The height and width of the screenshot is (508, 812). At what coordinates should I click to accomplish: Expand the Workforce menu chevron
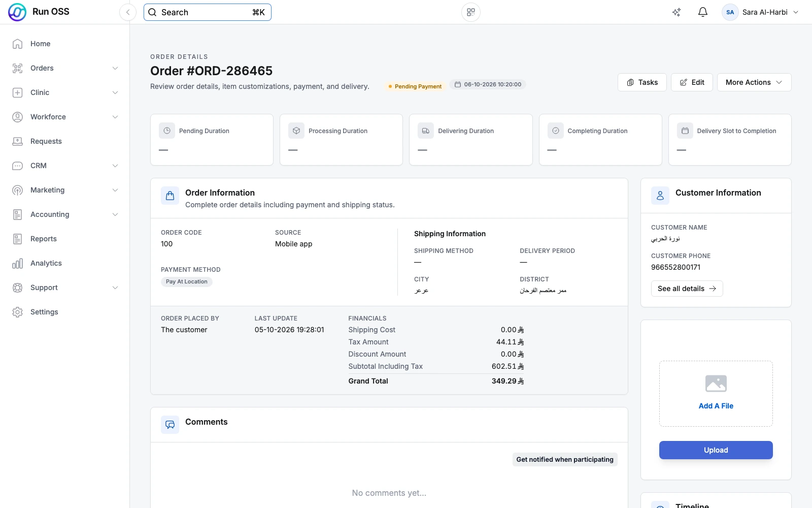[x=115, y=117]
